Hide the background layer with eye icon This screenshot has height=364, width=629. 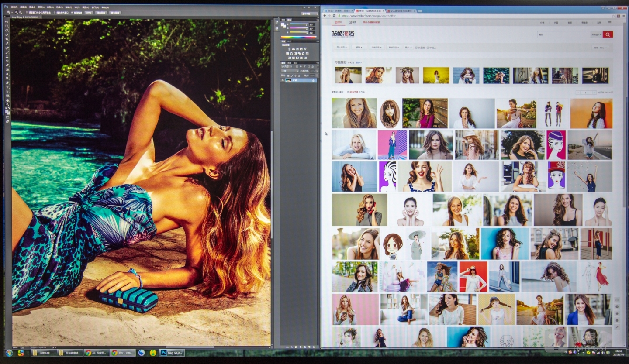tap(283, 80)
